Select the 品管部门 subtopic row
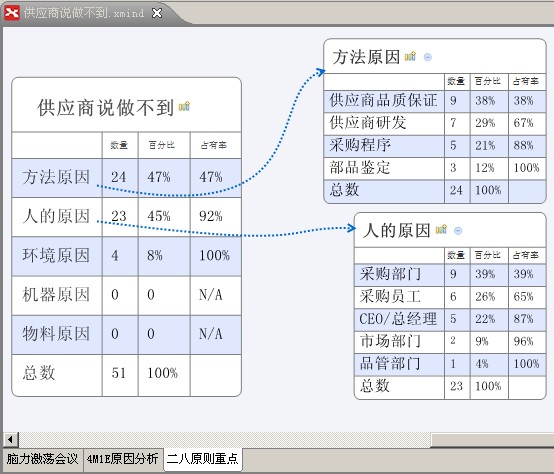554x474 pixels. pyautogui.click(x=450, y=364)
